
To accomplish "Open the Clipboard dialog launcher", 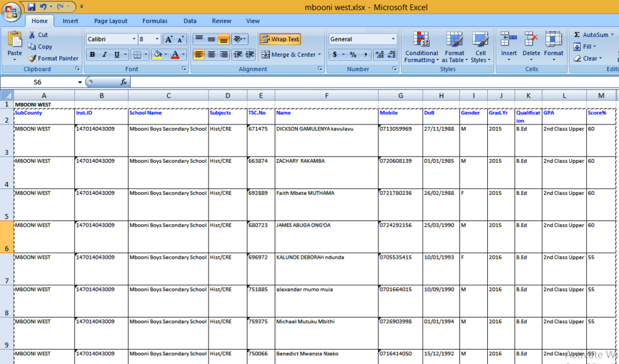I will point(77,69).
